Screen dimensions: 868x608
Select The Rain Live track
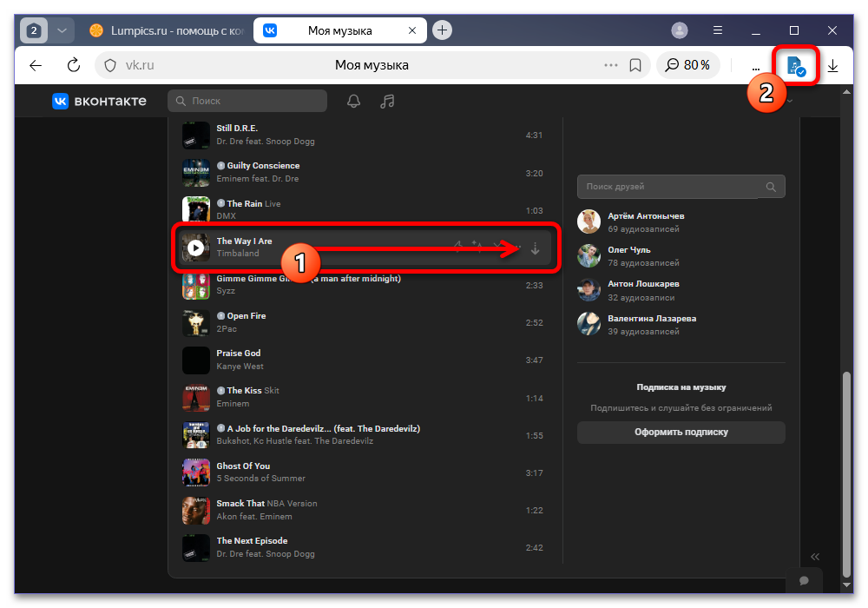click(x=253, y=204)
